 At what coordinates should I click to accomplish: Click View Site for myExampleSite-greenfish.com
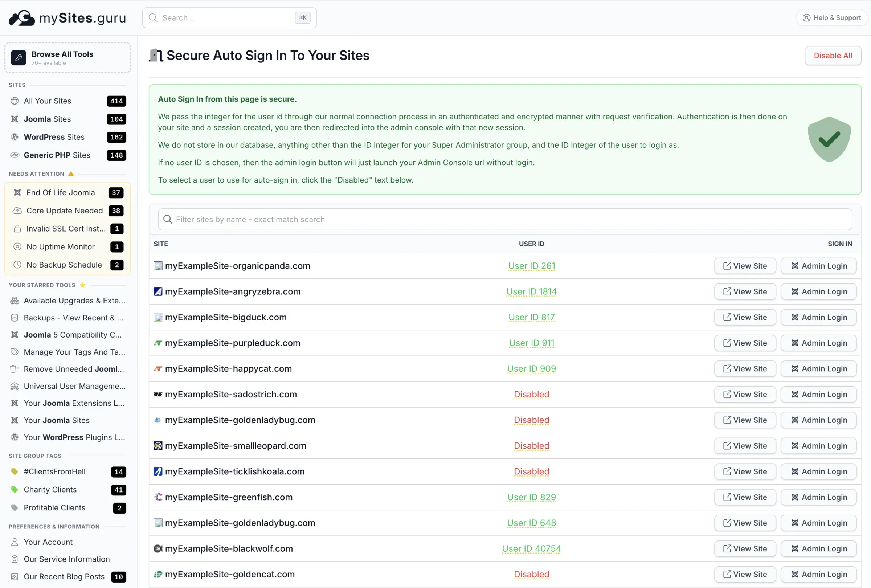click(x=745, y=497)
